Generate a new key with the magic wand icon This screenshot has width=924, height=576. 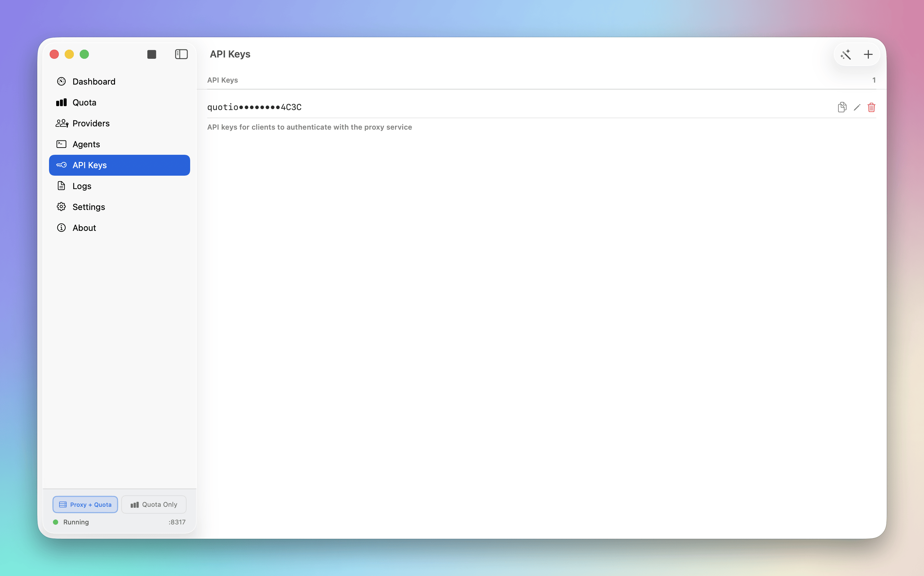coord(846,55)
